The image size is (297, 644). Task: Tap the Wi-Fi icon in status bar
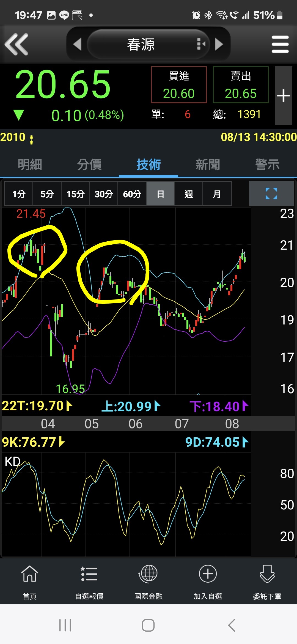(x=222, y=15)
